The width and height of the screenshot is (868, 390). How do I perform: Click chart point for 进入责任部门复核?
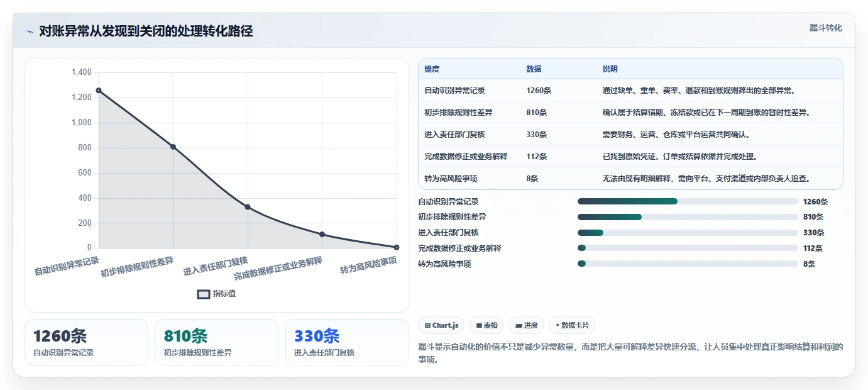pyautogui.click(x=248, y=207)
